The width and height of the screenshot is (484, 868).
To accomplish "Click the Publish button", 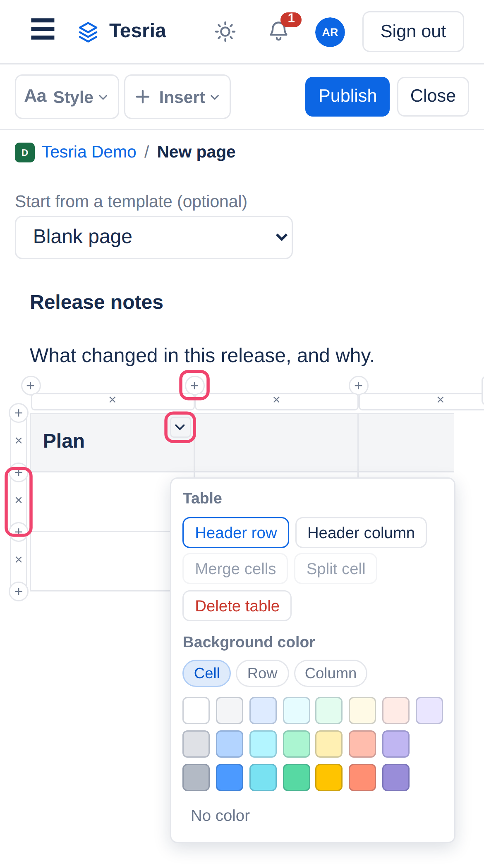I will point(347,96).
